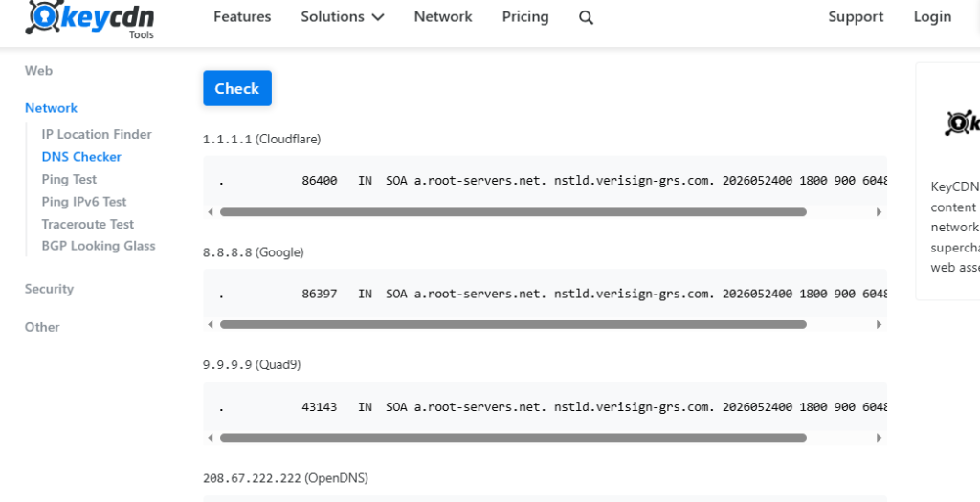Open the Traceroute Test tool
980x502 pixels.
(88, 224)
